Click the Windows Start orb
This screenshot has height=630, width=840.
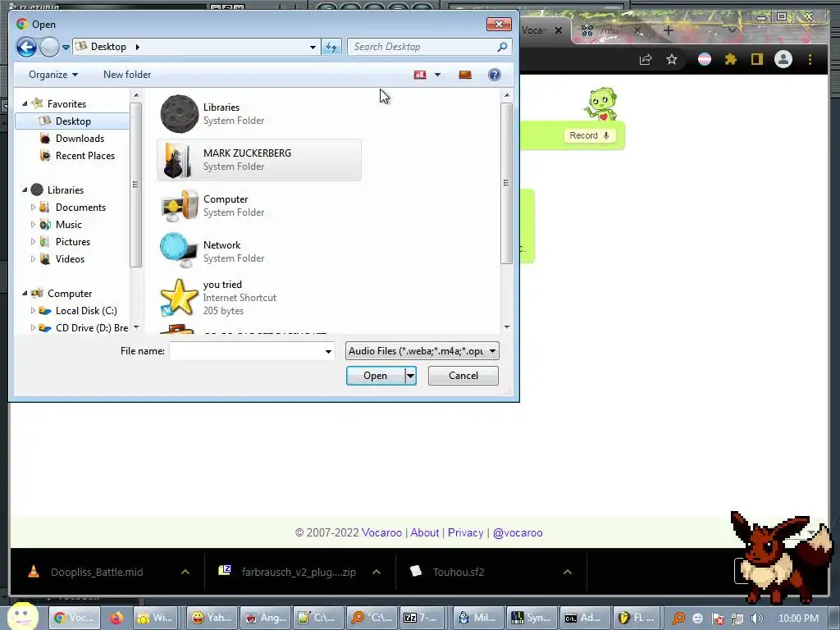point(22,616)
